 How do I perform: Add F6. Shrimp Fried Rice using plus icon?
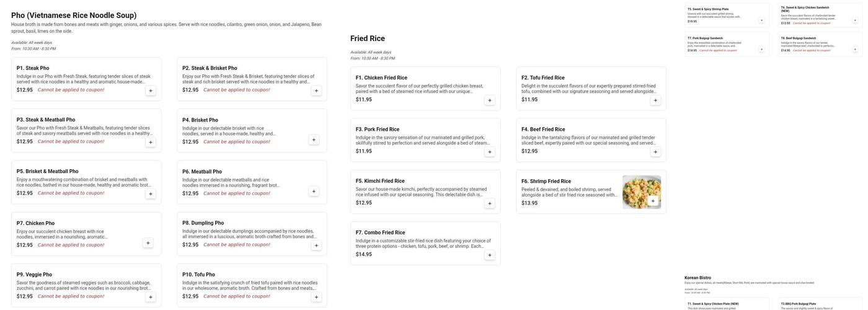(653, 201)
